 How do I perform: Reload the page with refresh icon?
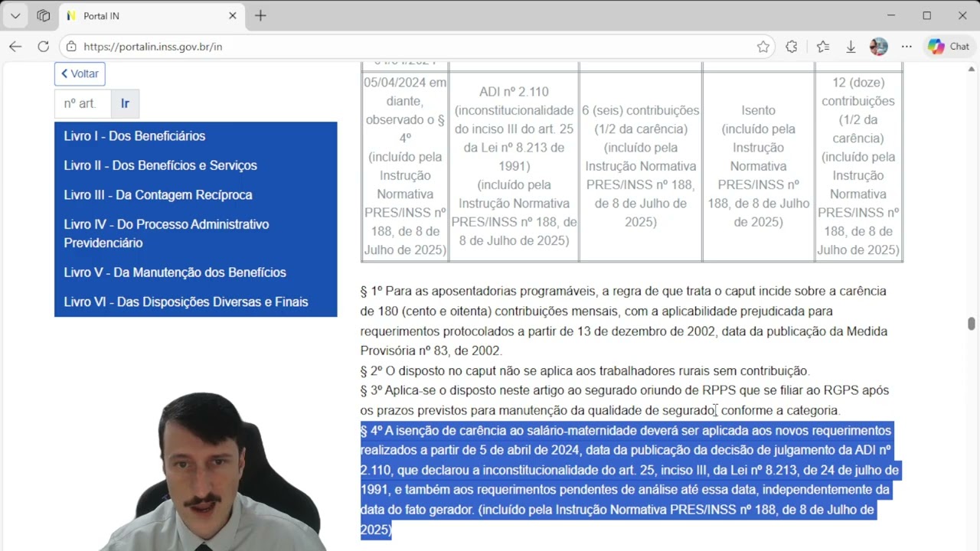[44, 47]
